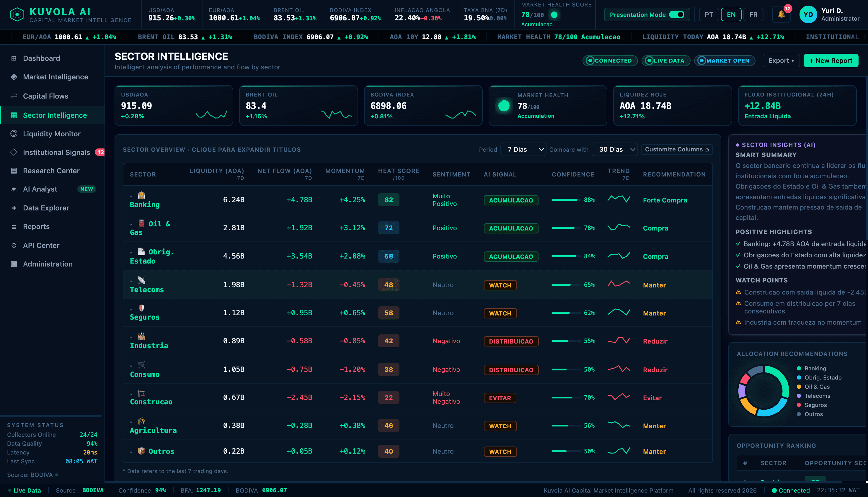Click the Institutional Signals diamond icon
868x497 pixels.
14,152
